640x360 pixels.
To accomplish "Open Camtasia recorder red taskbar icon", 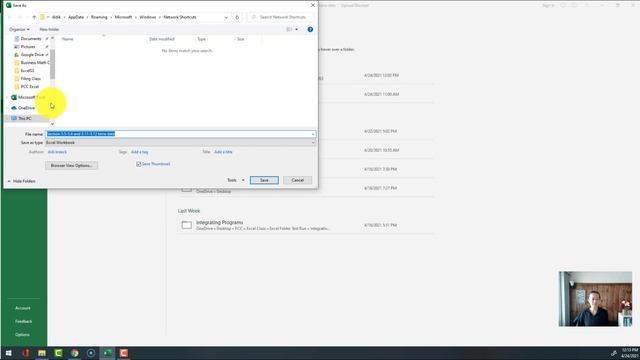I will (x=124, y=353).
